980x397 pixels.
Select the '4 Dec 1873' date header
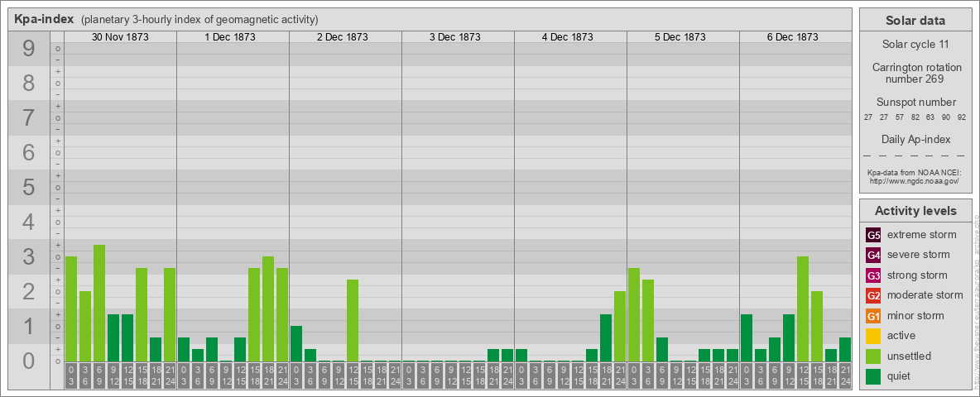point(568,37)
